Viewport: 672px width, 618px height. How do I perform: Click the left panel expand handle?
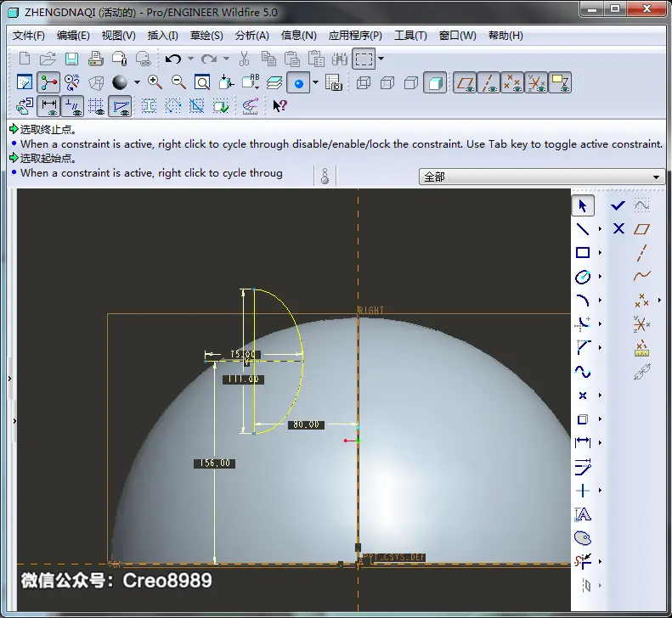(x=9, y=379)
